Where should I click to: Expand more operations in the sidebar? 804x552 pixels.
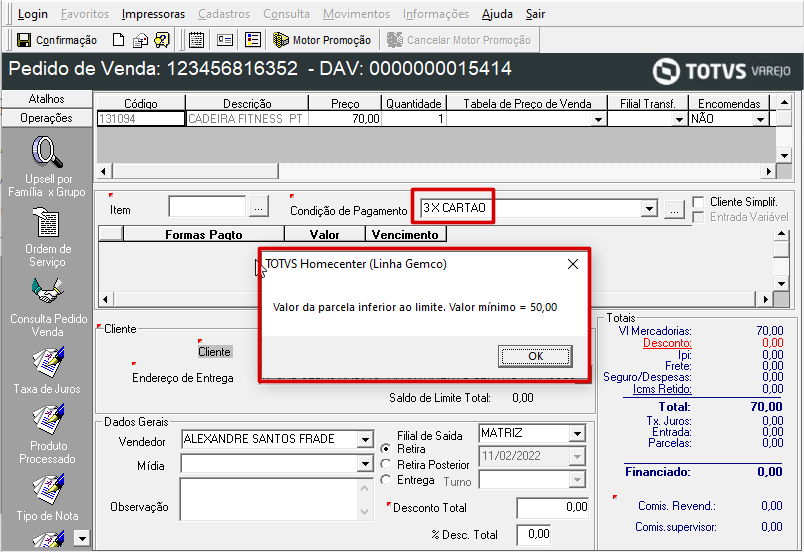[x=82, y=538]
